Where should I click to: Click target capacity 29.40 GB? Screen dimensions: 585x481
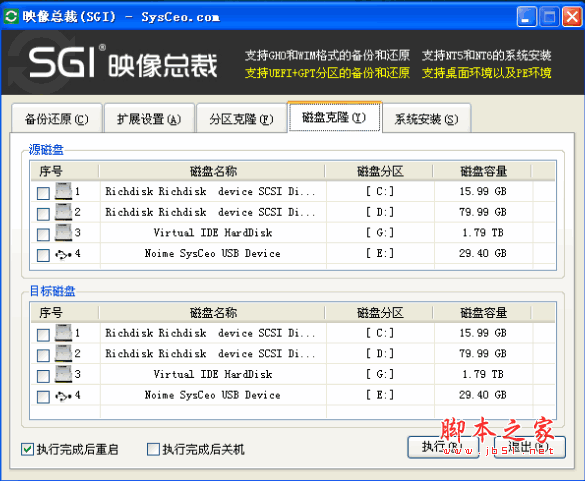click(483, 395)
